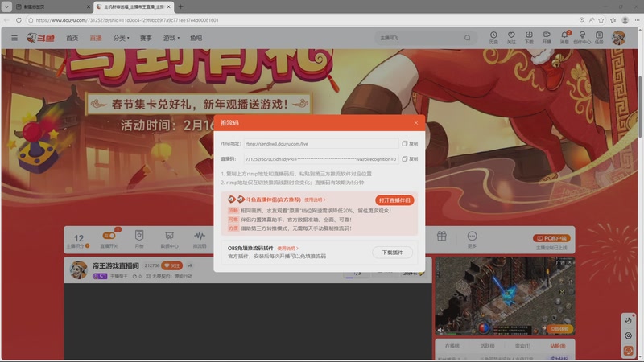
Task: Click the target icon in right floating bar
Action: coord(628,335)
